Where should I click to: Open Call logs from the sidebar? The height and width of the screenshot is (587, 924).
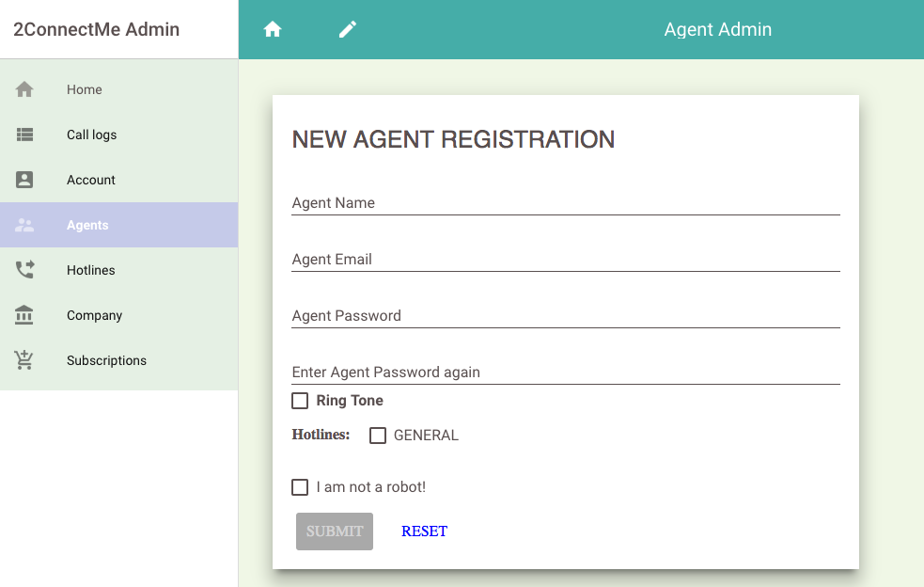[92, 135]
